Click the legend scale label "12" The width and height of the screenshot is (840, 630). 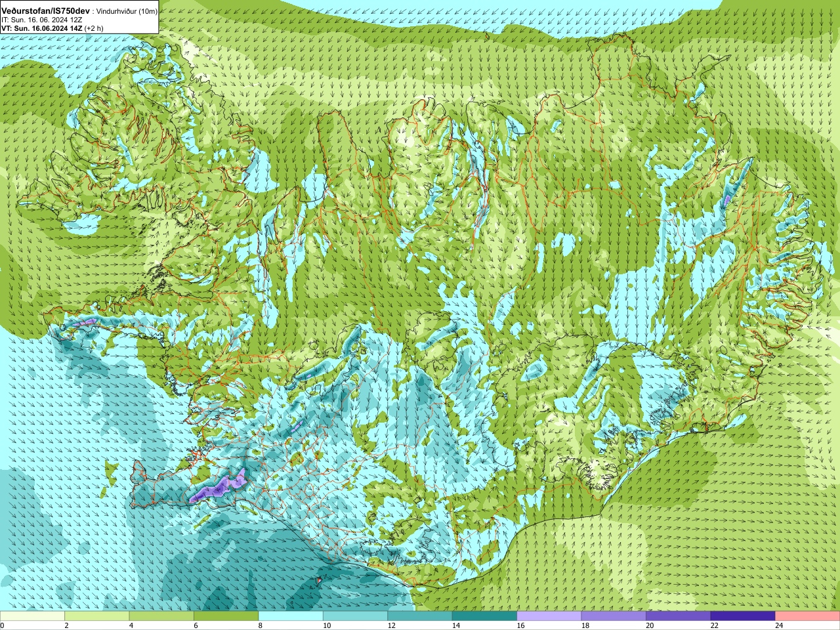(391, 625)
